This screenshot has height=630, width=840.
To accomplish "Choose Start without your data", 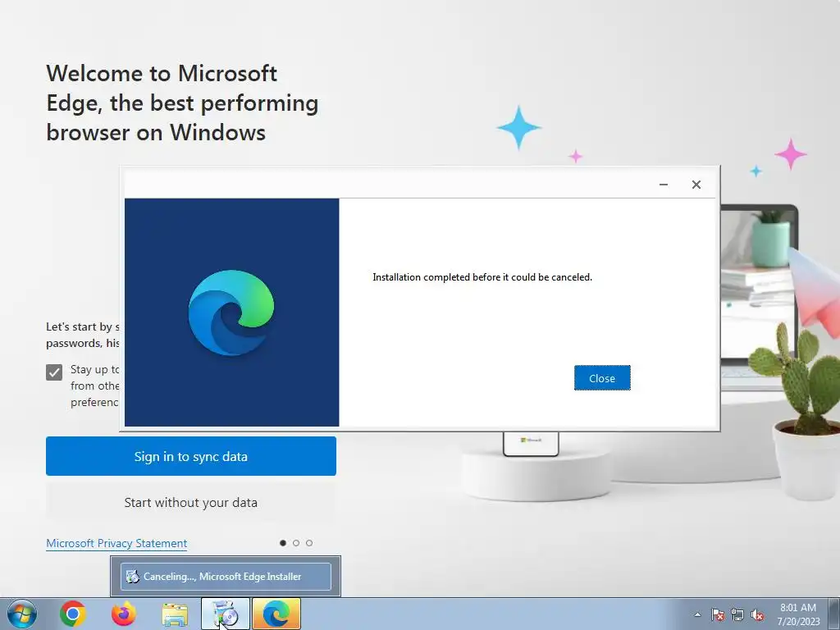I will (190, 503).
